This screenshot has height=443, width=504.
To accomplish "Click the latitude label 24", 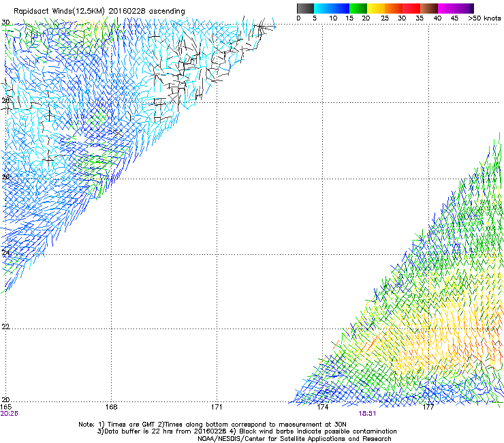I will [5, 253].
